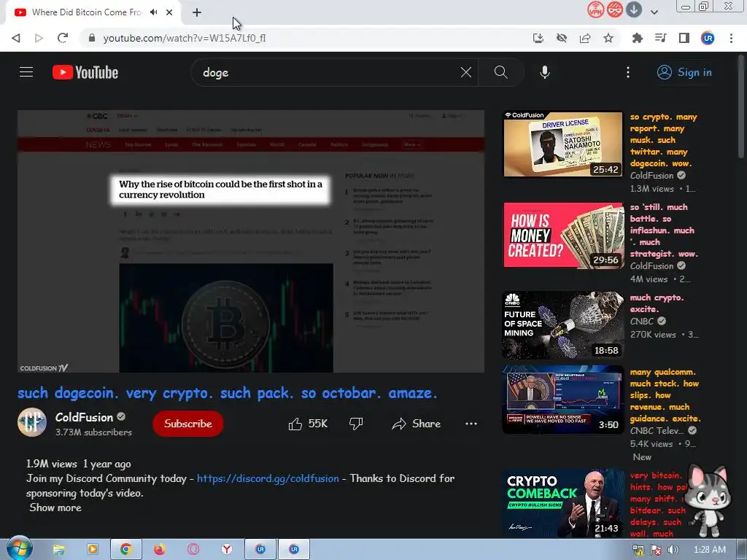Share this page from address bar
747x560 pixels.
pos(585,38)
